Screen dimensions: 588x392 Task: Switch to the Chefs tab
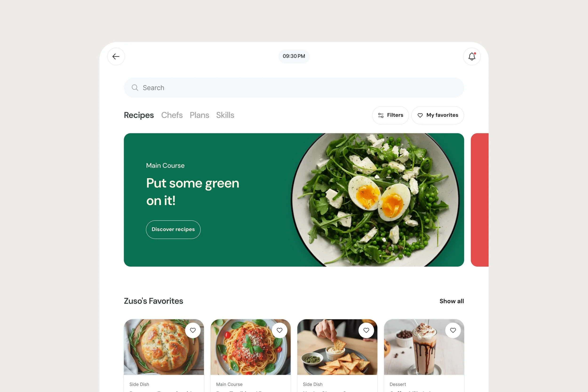(172, 115)
